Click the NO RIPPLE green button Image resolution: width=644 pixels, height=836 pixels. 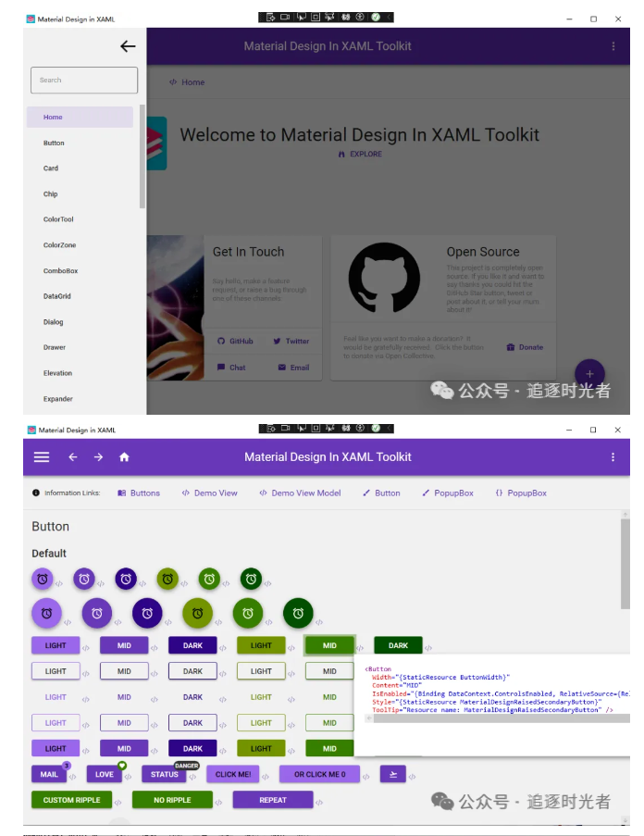tap(172, 800)
